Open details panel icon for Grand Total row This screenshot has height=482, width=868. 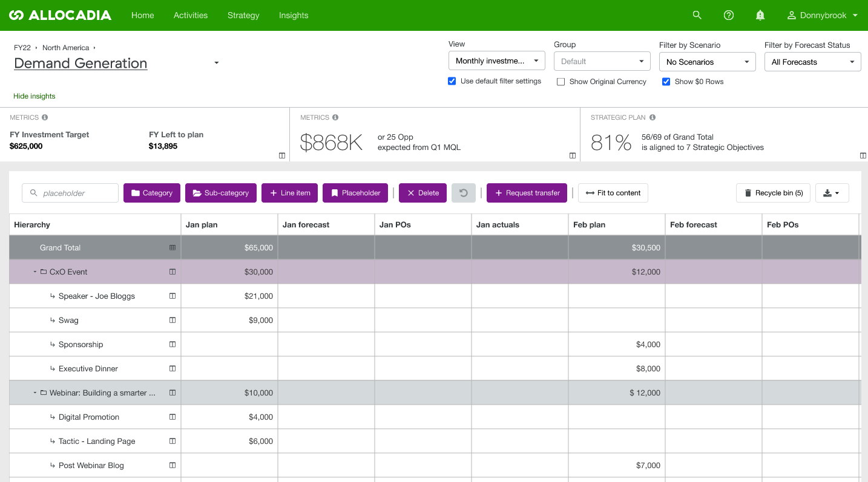173,247
